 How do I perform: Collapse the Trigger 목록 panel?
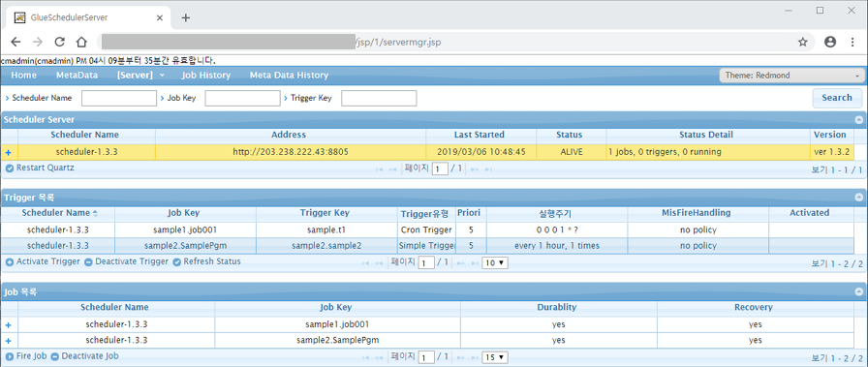(858, 198)
